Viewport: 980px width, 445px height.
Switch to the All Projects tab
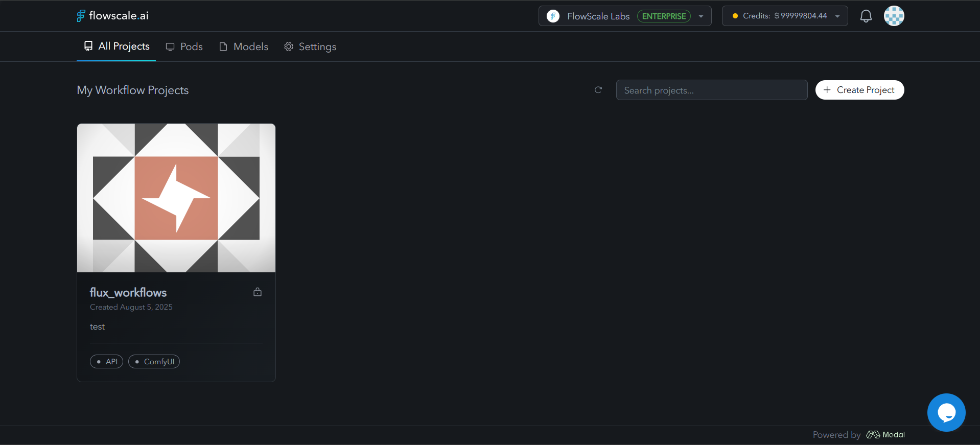tap(116, 46)
